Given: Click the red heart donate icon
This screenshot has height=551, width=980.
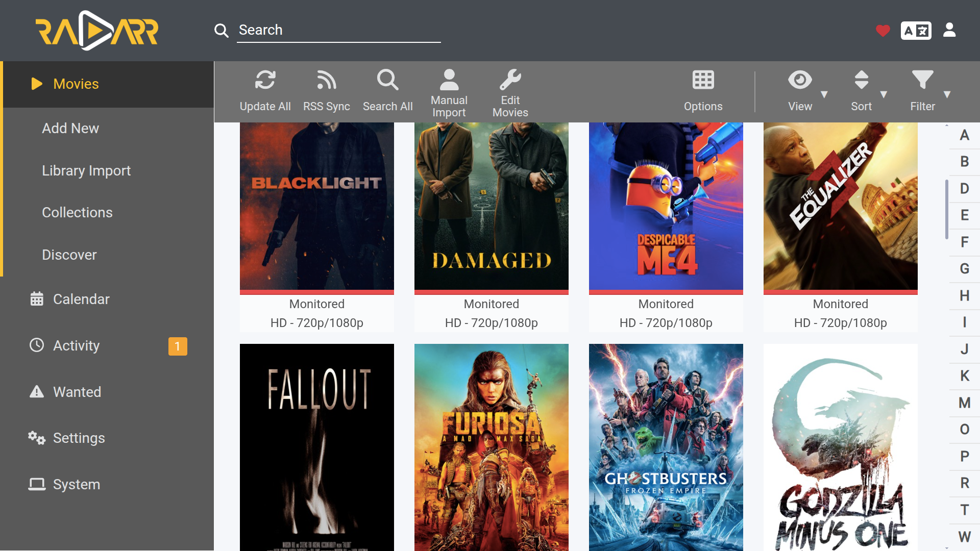Looking at the screenshot, I should (883, 31).
